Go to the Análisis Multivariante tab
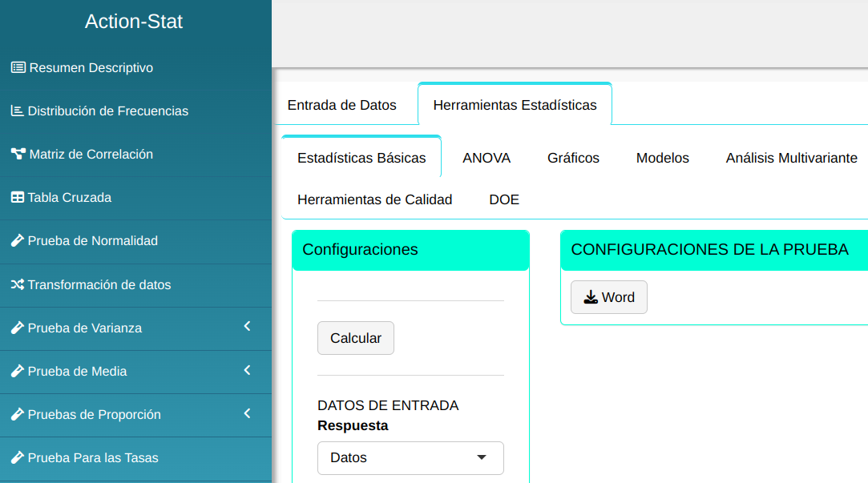The image size is (868, 483). coord(791,158)
